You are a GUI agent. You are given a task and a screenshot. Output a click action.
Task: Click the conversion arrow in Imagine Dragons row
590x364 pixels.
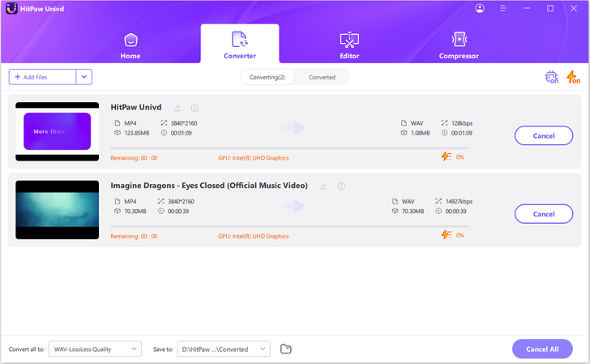[293, 206]
